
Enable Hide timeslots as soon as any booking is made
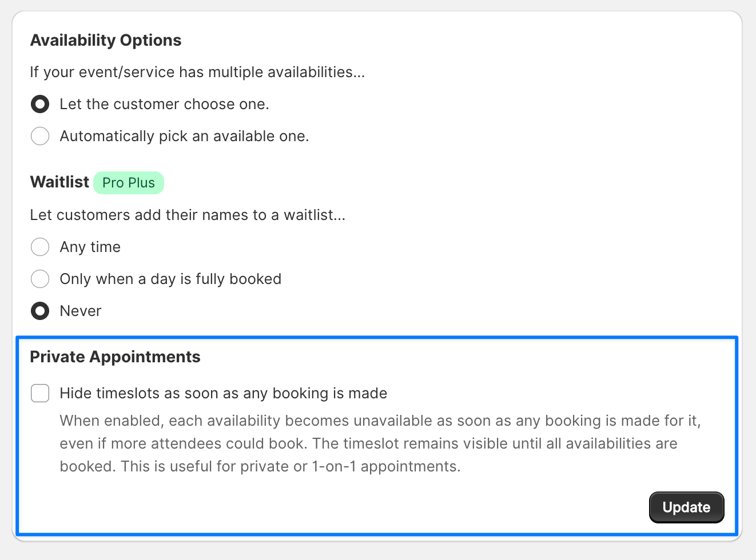(40, 393)
